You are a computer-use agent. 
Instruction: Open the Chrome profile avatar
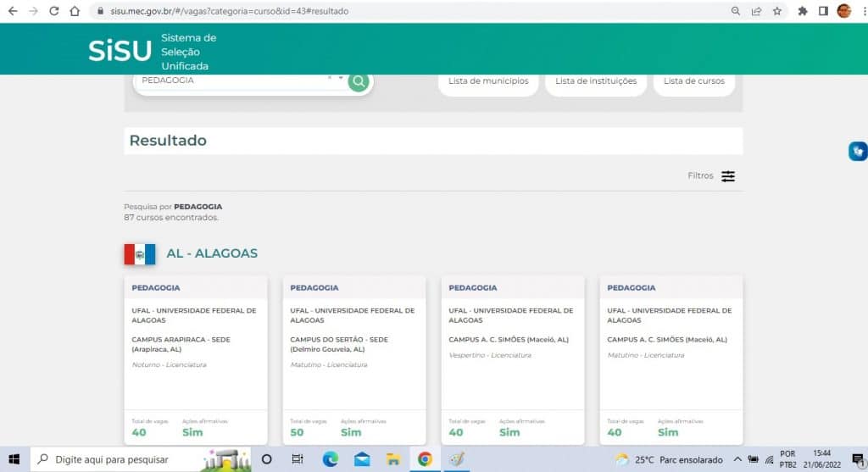pyautogui.click(x=843, y=11)
